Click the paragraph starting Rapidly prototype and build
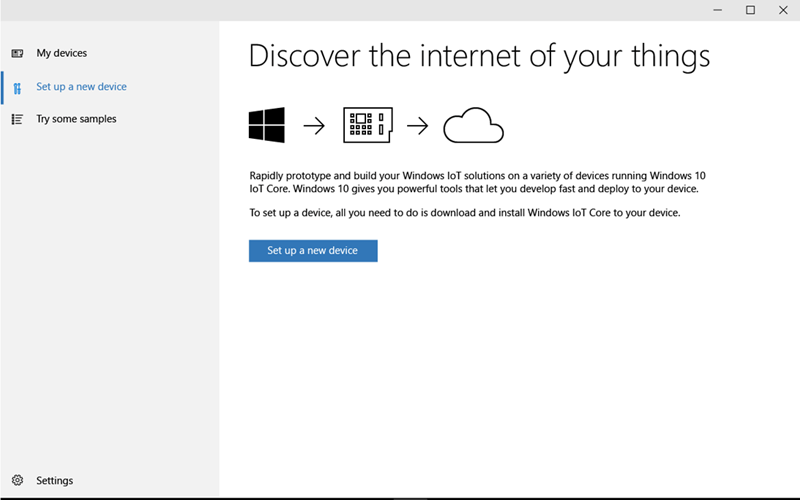Image resolution: width=800 pixels, height=500 pixels. click(478, 182)
